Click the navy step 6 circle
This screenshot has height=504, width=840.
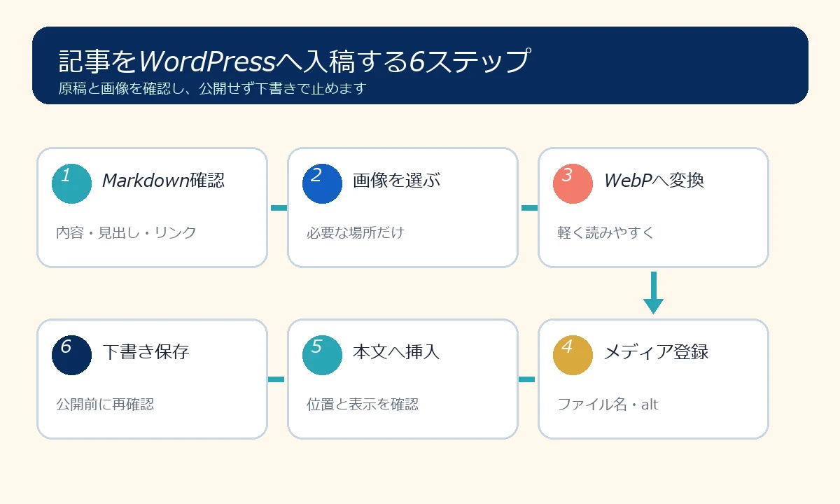[72, 355]
